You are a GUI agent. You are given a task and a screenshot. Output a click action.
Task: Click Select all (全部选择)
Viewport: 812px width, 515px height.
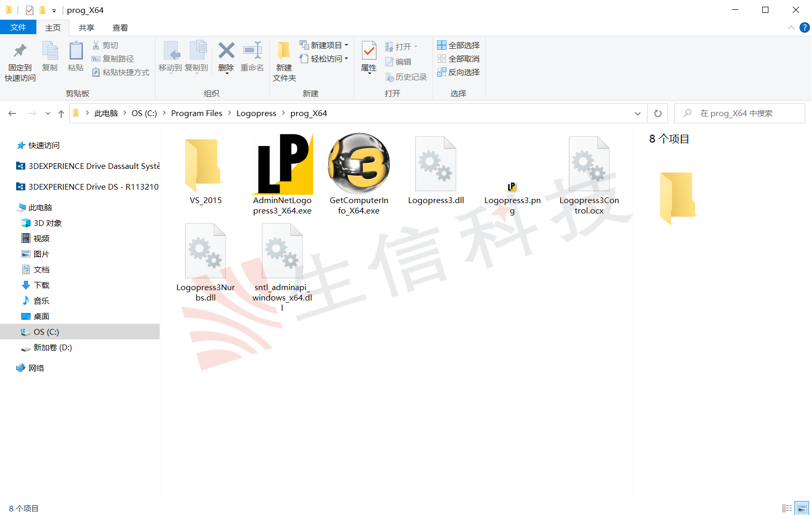click(x=458, y=46)
